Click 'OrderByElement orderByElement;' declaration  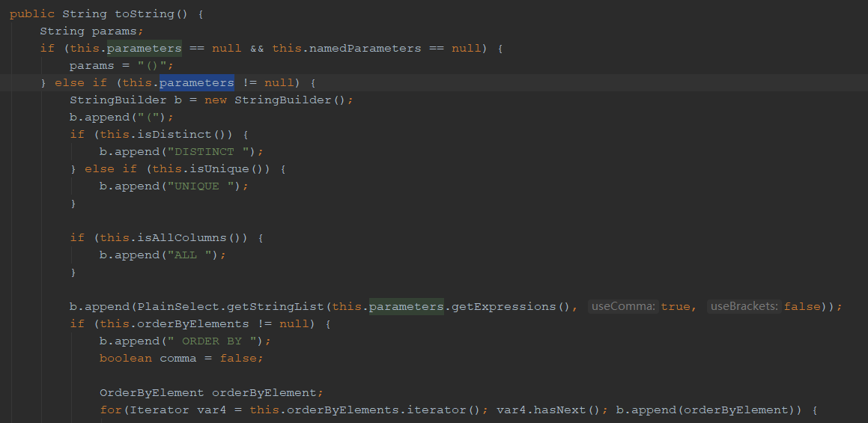pos(211,392)
